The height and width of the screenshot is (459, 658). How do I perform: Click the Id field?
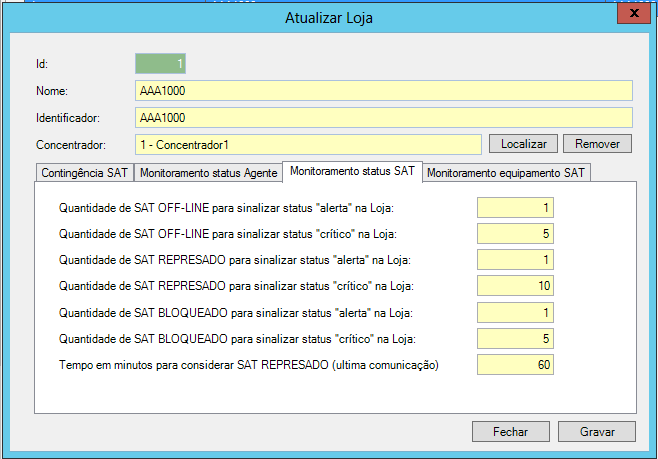coord(161,64)
